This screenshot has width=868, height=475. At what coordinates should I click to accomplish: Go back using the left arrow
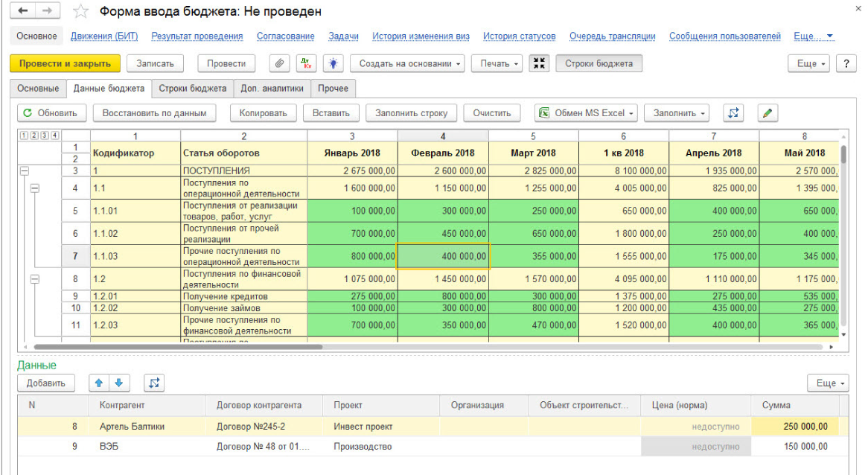click(x=22, y=10)
